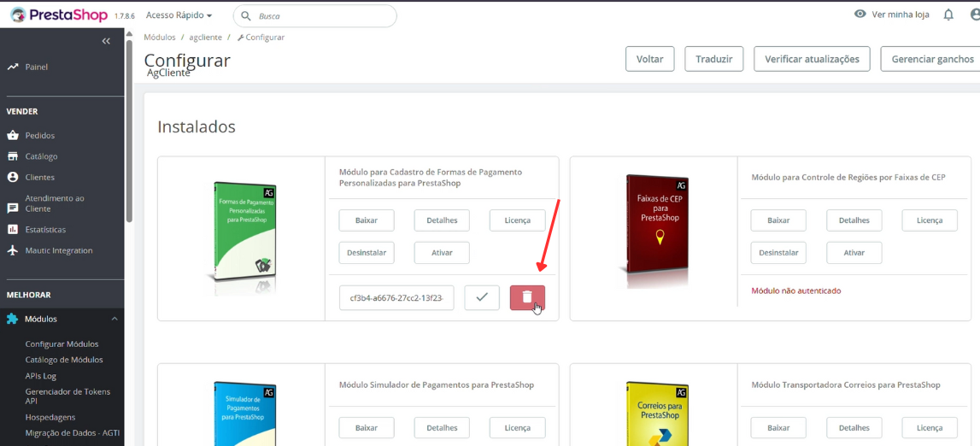980x446 pixels.
Task: Click Baixar for Simulador de Pagamentos module
Action: (367, 428)
